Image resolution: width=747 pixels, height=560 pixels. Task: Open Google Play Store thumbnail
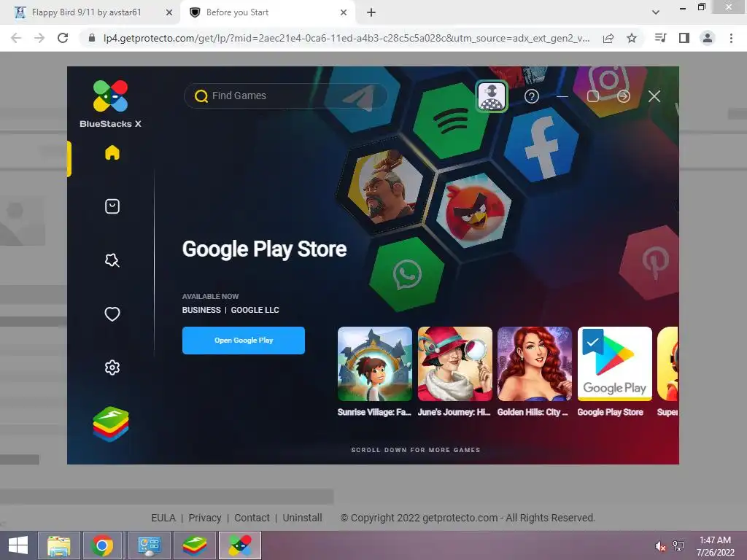click(614, 364)
